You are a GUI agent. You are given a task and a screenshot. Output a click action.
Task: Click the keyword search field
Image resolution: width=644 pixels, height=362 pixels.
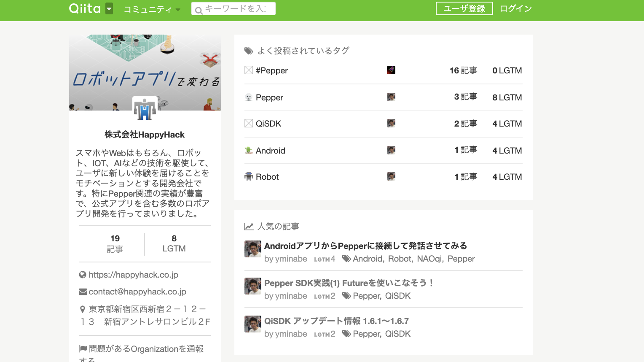pos(233,8)
